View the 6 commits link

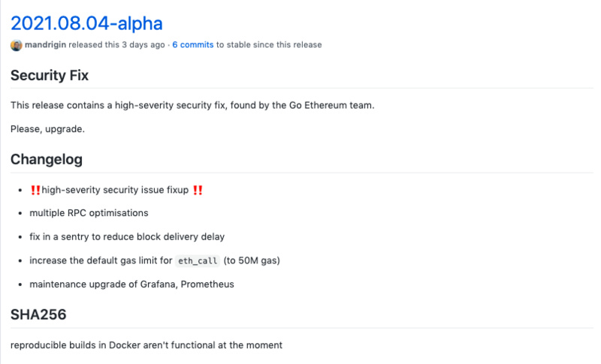(193, 45)
